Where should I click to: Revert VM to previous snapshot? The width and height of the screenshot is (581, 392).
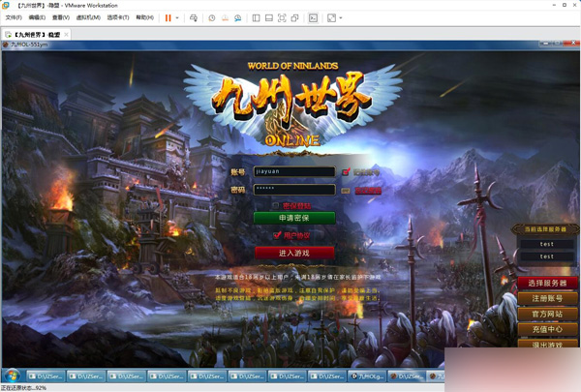pos(225,17)
